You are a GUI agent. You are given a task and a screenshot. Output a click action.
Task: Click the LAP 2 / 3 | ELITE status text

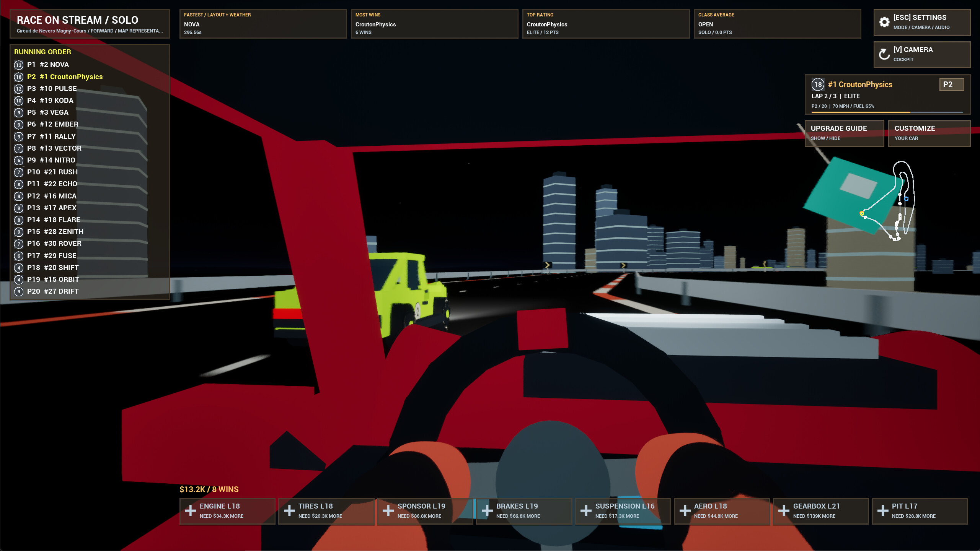[835, 96]
